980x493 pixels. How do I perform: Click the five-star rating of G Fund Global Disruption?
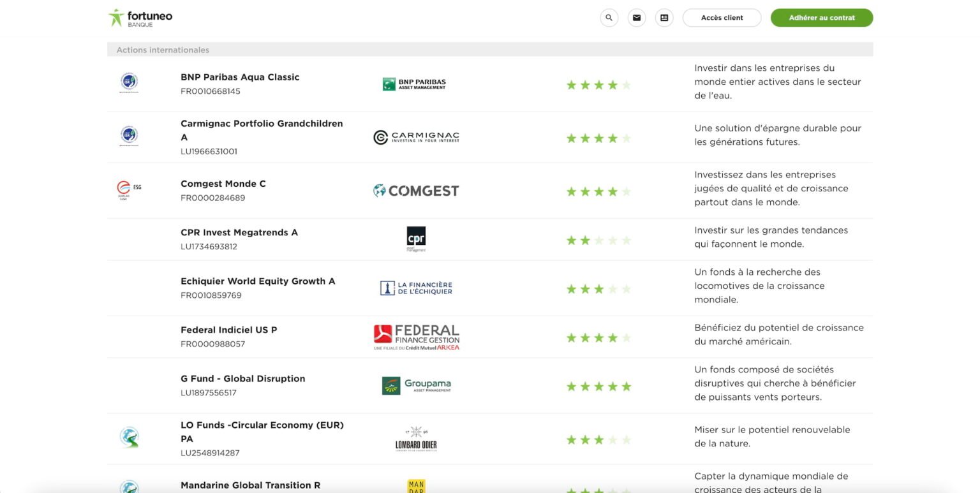598,386
